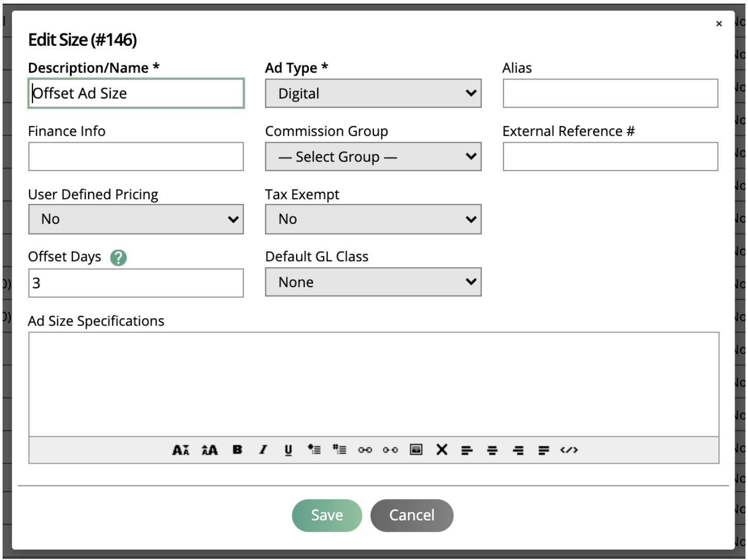Open the Offset Days help tooltip icon

point(118,257)
